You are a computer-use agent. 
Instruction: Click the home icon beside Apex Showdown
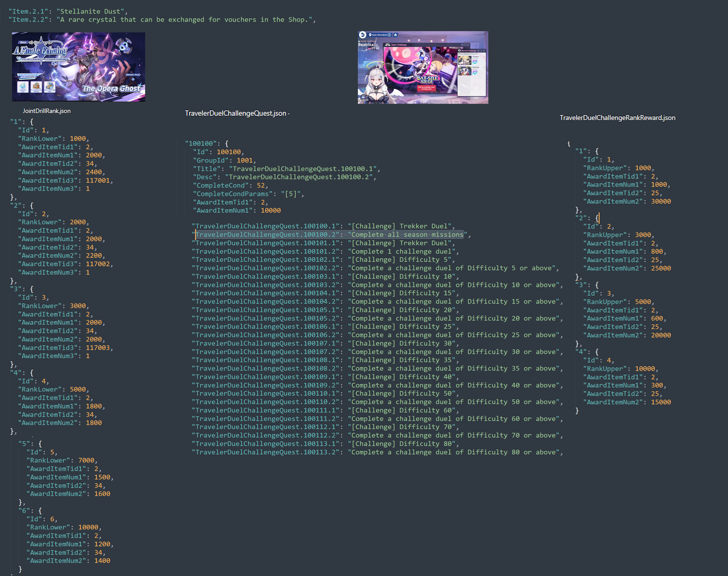[395, 35]
